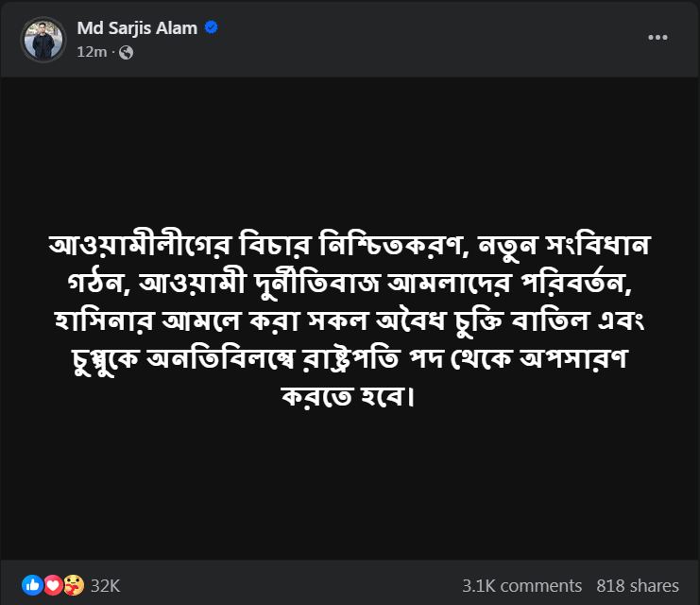Click the word "অপসারণ" in the post
The image size is (700, 605).
click(x=574, y=359)
